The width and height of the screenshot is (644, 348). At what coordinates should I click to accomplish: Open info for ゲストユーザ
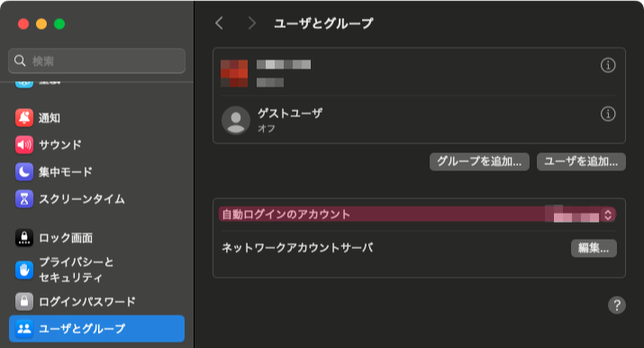(x=608, y=114)
